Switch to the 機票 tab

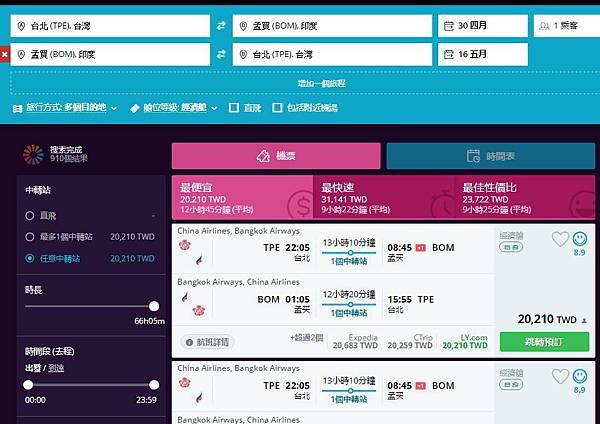(276, 156)
